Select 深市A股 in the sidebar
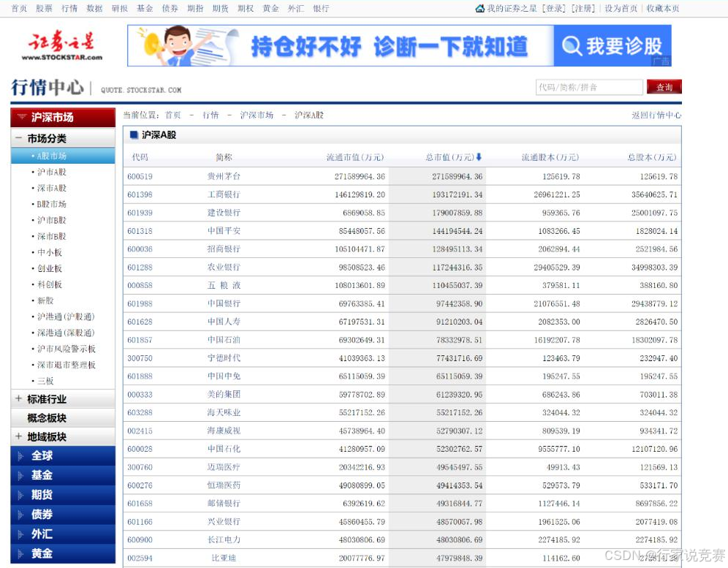This screenshot has height=568, width=728. coord(52,188)
